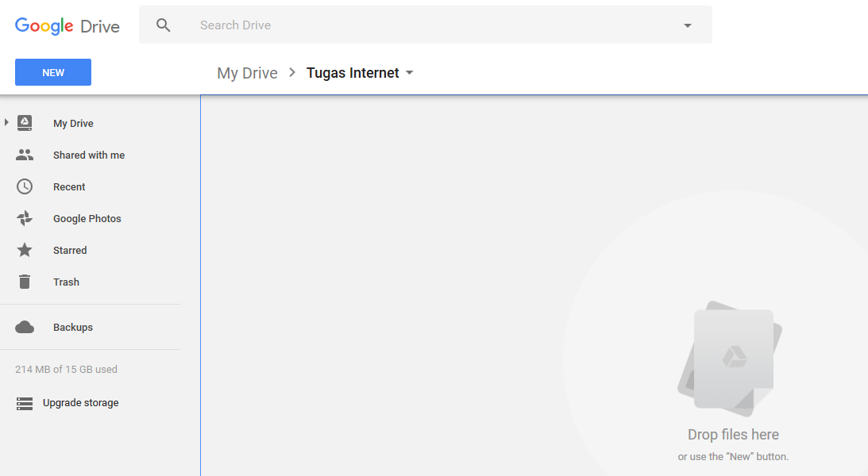Click the 214 MB of 15 GB used text
The width and height of the screenshot is (868, 476).
pyautogui.click(x=66, y=370)
